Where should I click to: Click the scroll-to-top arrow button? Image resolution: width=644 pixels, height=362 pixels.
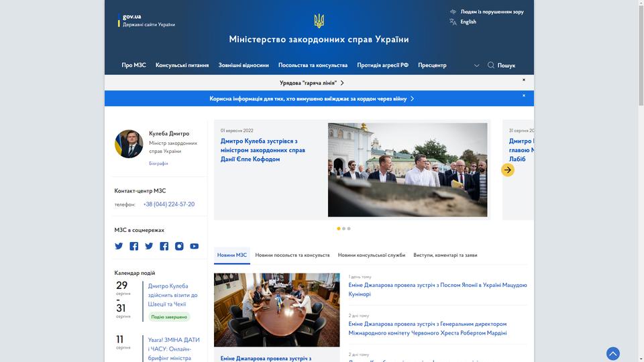(x=612, y=353)
